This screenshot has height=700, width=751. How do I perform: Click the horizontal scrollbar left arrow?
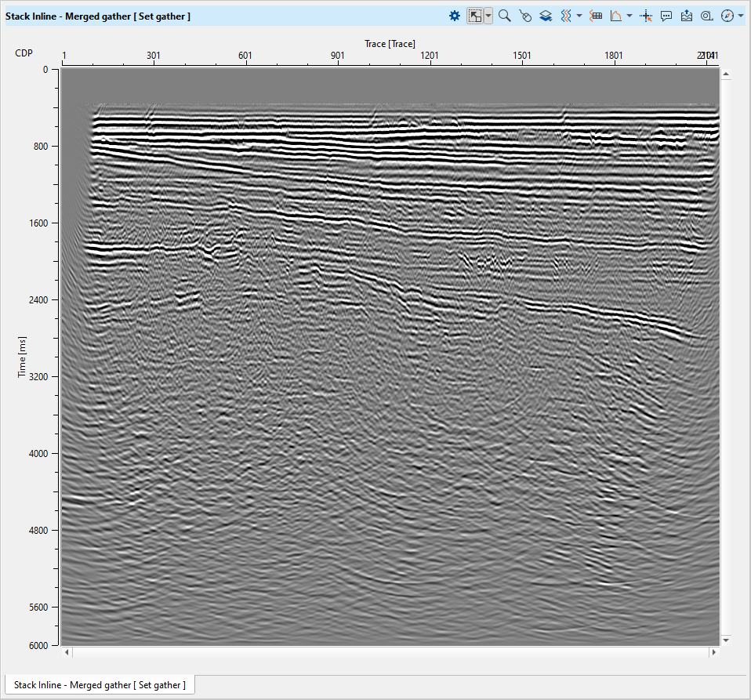pyautogui.click(x=67, y=652)
